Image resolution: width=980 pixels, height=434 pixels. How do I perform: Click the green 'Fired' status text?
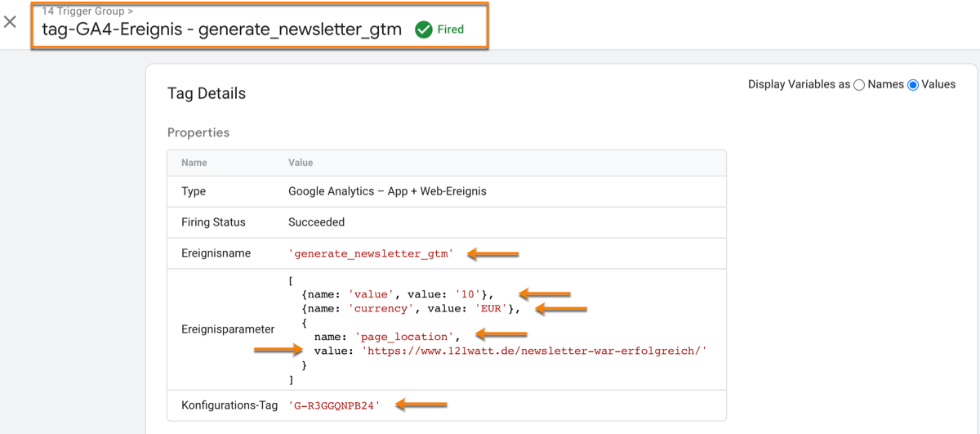(x=451, y=29)
